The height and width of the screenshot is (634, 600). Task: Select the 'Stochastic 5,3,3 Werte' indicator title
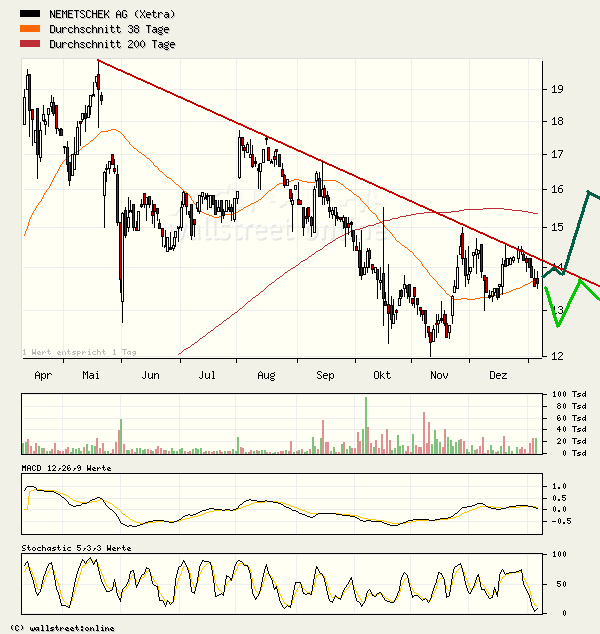pos(76,548)
